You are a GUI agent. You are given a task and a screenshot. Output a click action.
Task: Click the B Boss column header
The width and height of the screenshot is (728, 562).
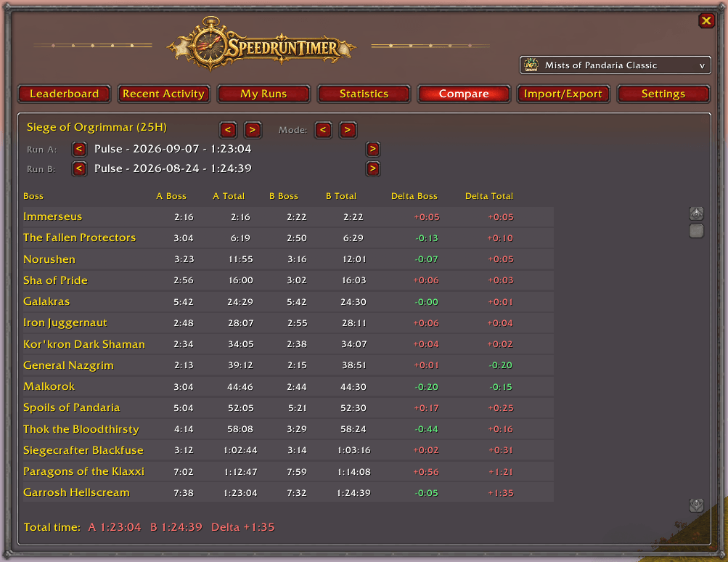pos(284,196)
